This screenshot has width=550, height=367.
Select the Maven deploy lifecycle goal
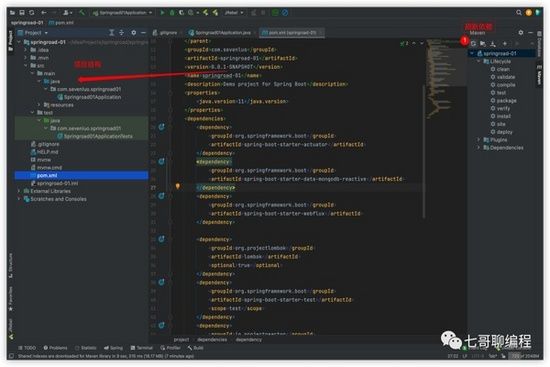pyautogui.click(x=502, y=132)
